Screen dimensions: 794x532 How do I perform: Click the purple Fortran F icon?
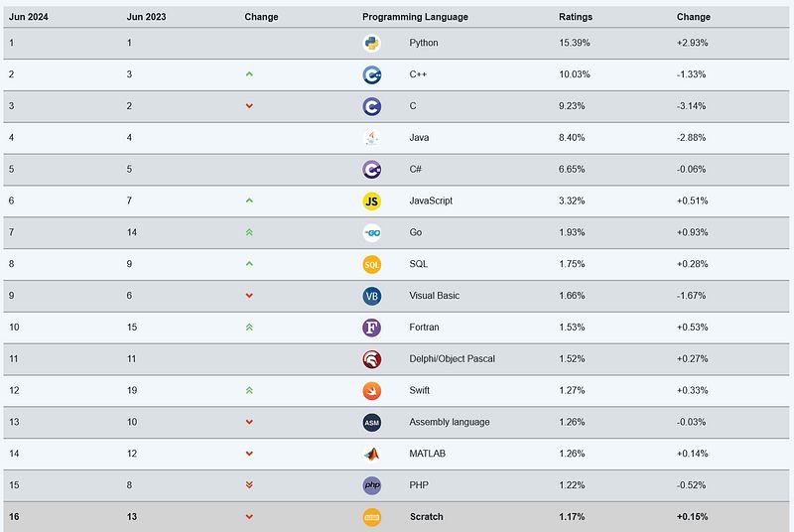pos(372,328)
